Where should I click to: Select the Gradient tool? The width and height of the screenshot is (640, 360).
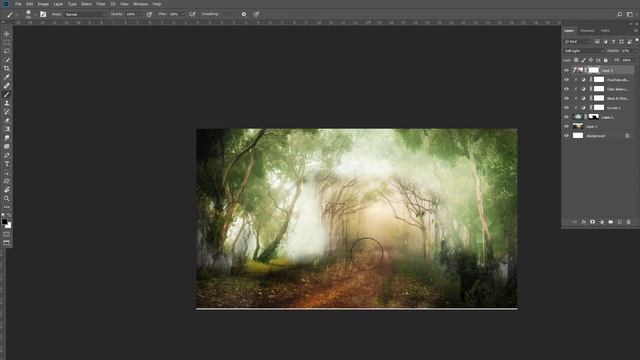[7, 129]
